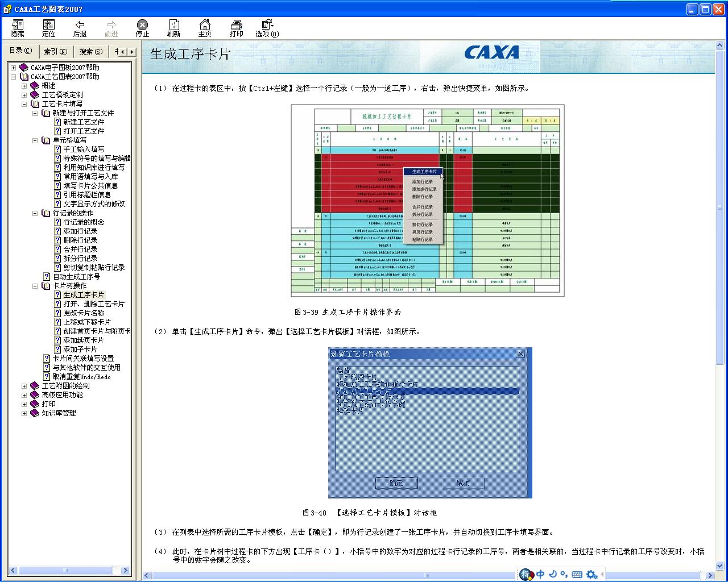
Task: Expand the 工艺附图的绘制 node
Action: coord(24,386)
